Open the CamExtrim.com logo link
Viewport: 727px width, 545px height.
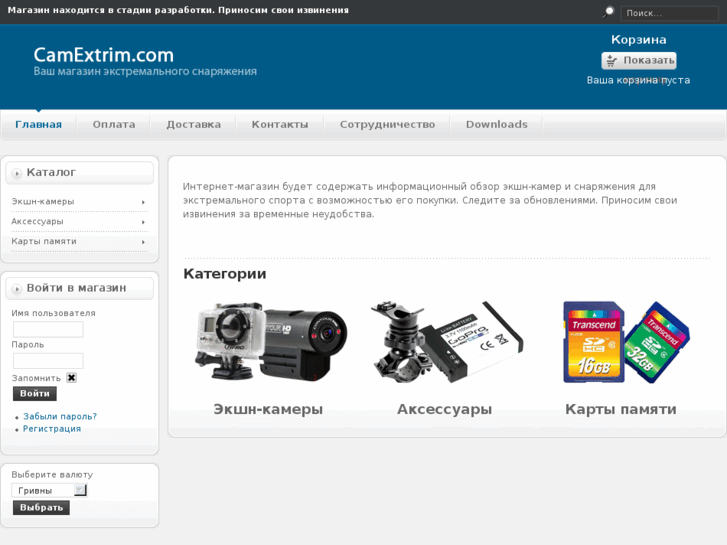coord(103,55)
